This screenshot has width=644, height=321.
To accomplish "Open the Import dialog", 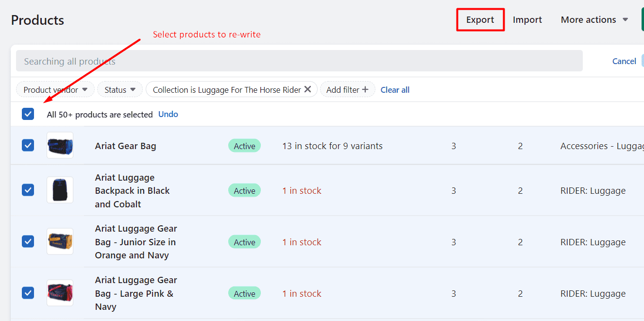I will [x=527, y=20].
